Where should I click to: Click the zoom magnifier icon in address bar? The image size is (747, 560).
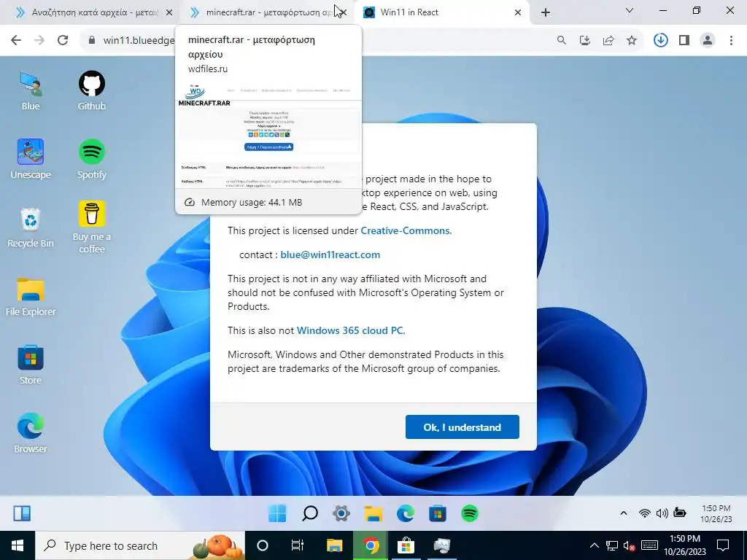tap(562, 41)
